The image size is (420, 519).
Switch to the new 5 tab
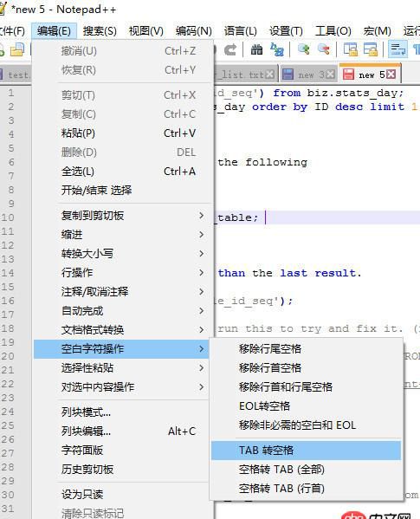(370, 74)
